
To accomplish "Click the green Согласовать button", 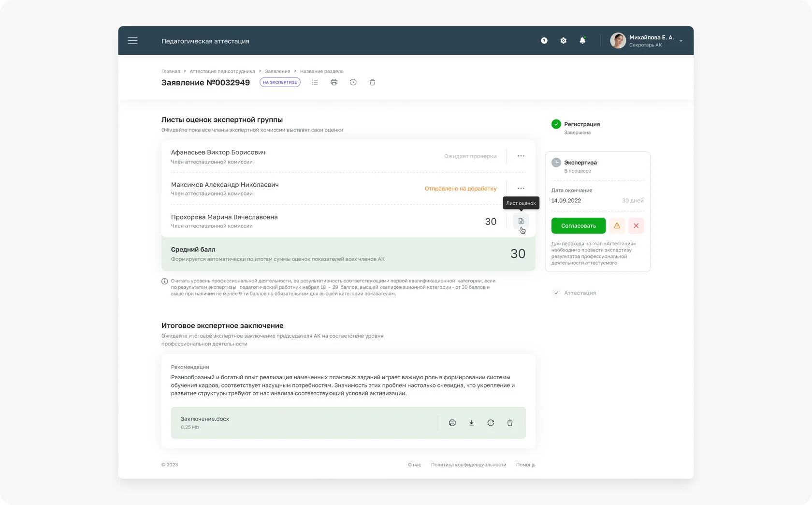I will point(579,226).
